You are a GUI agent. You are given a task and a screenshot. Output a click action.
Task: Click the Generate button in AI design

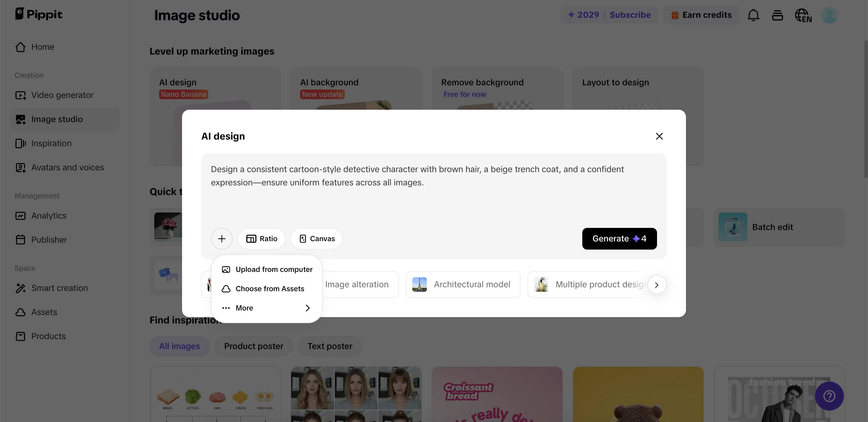[619, 239]
